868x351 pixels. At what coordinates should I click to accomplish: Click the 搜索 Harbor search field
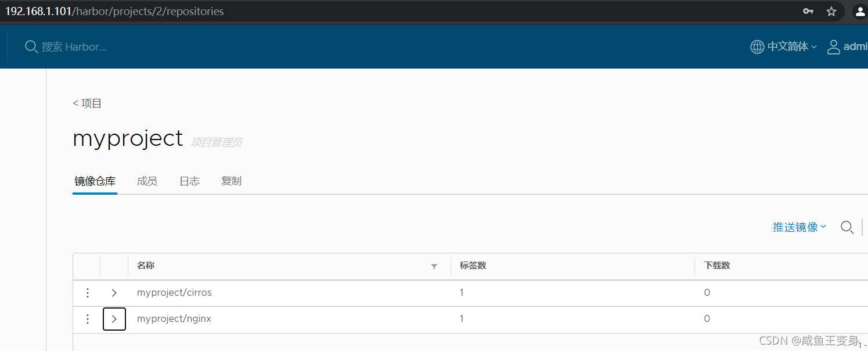[x=74, y=46]
